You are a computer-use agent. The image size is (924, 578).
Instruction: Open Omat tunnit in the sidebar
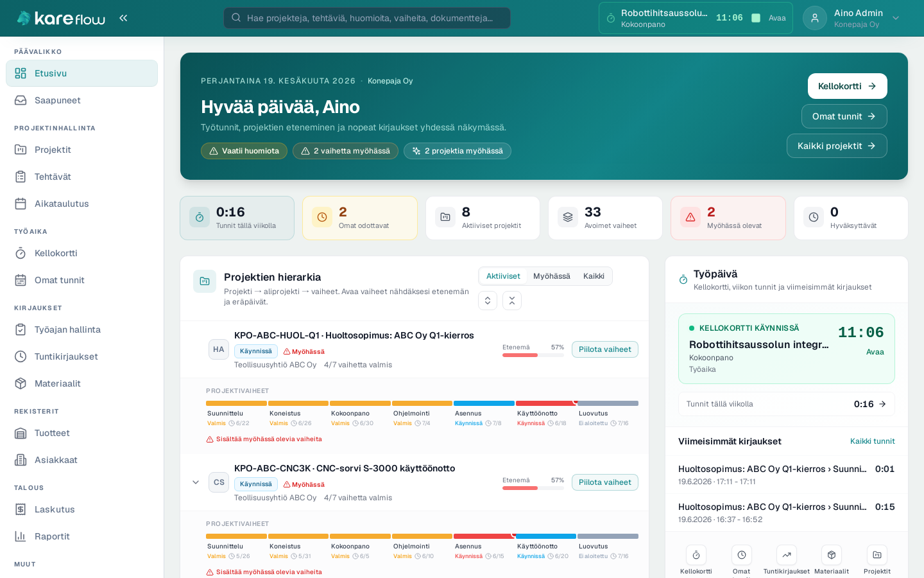point(81,280)
